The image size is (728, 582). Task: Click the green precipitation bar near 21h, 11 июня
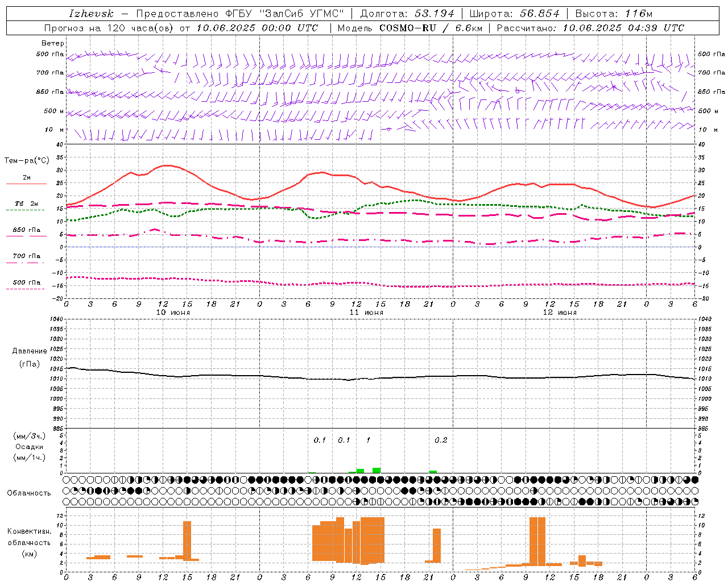pos(433,472)
